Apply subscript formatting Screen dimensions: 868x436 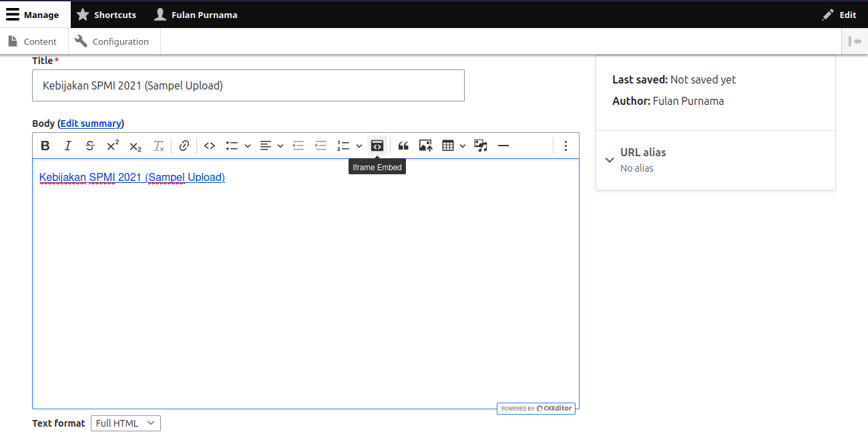pyautogui.click(x=136, y=146)
